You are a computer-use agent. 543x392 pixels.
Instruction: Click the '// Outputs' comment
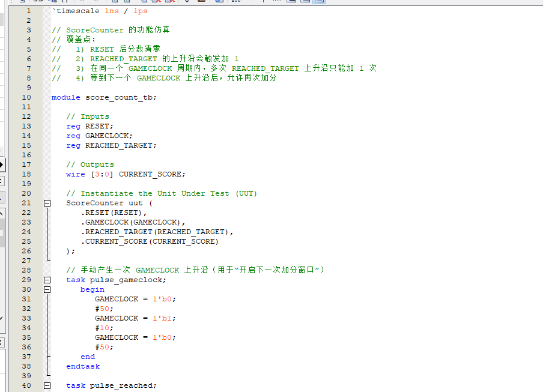click(90, 164)
